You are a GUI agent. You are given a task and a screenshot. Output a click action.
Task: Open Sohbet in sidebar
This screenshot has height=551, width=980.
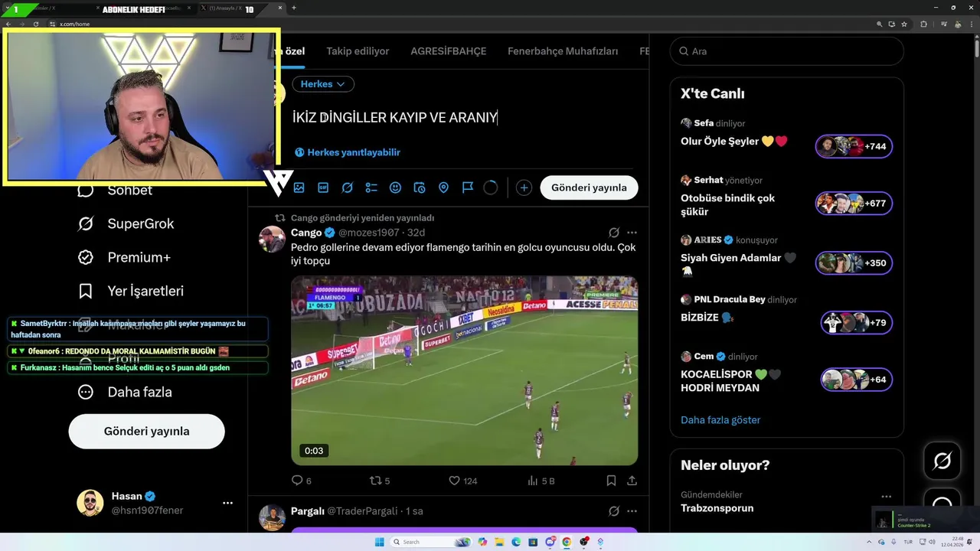pyautogui.click(x=115, y=190)
